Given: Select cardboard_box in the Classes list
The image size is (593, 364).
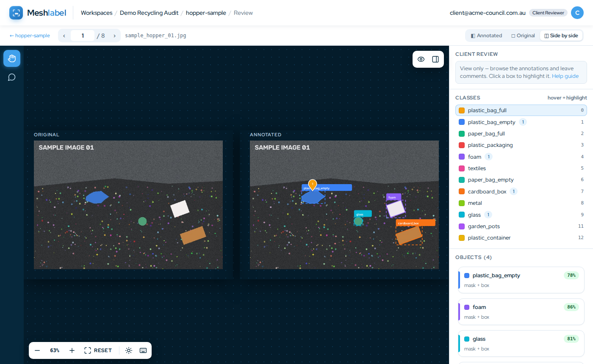Looking at the screenshot, I should [x=521, y=191].
